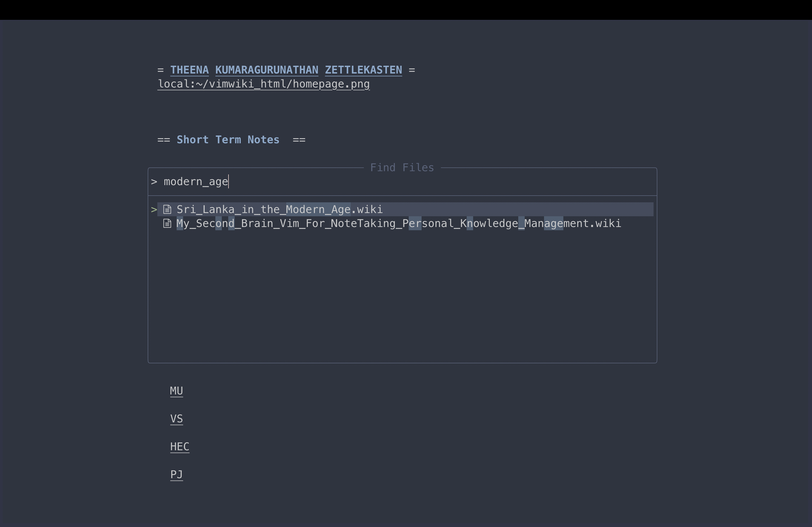Image resolution: width=812 pixels, height=527 pixels.
Task: Click the Sri_Lanka_in_the_Modern_Age.wiki file icon
Action: click(167, 209)
